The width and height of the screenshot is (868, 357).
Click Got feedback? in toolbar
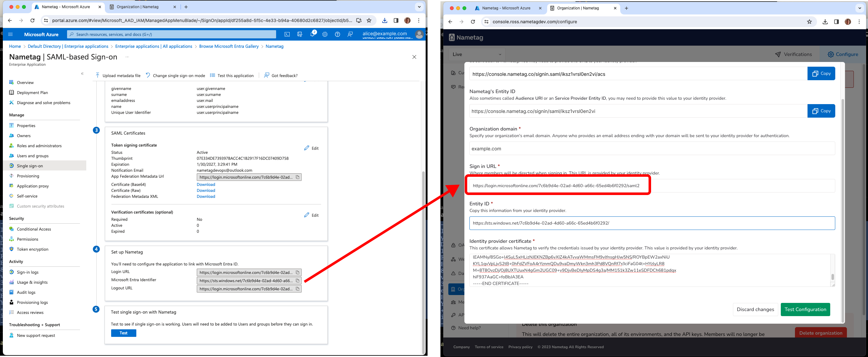tap(281, 75)
